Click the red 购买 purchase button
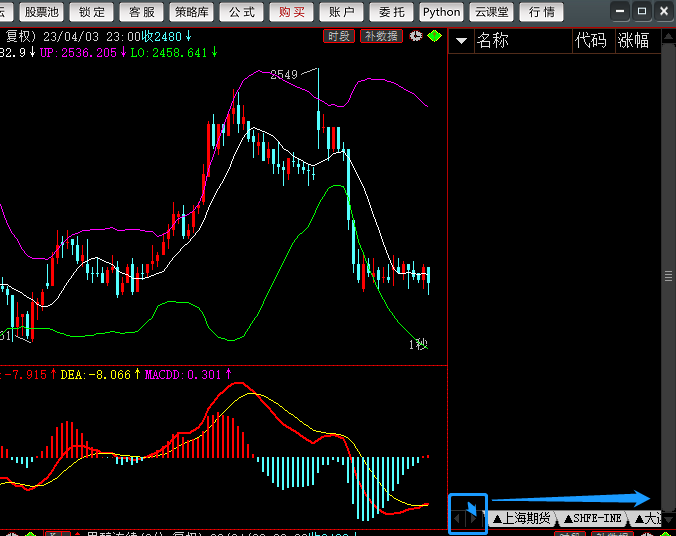 click(292, 12)
